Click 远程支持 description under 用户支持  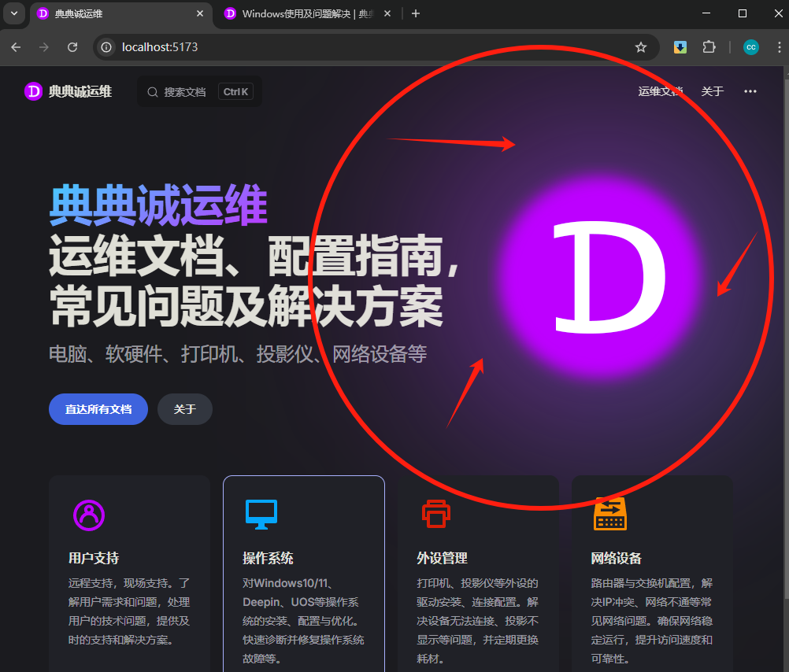pyautogui.click(x=129, y=611)
